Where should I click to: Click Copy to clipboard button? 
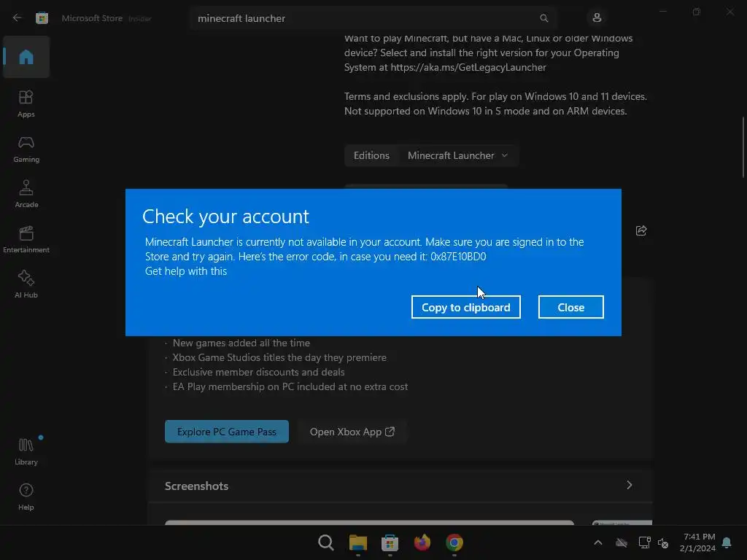(466, 307)
